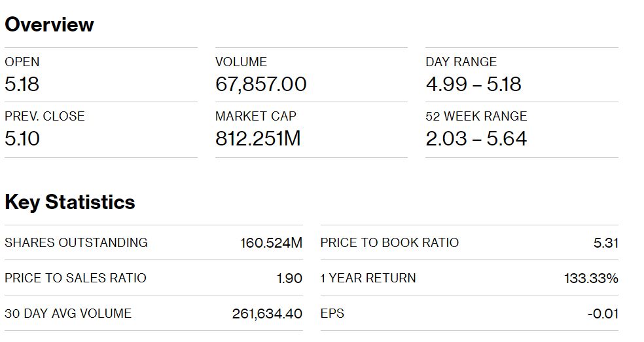This screenshot has width=644, height=342.
Task: Click the PREV. CLOSE label
Action: click(45, 117)
